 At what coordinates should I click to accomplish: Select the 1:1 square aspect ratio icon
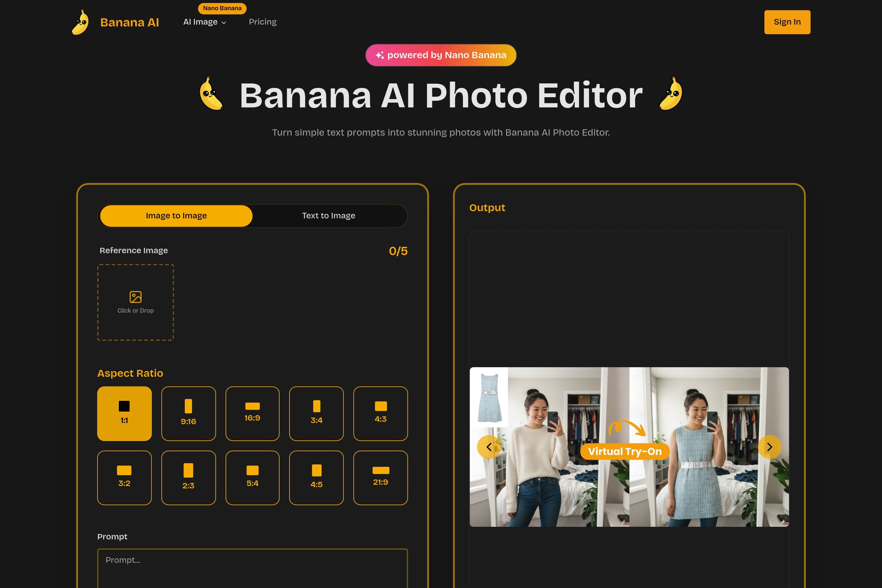click(124, 414)
